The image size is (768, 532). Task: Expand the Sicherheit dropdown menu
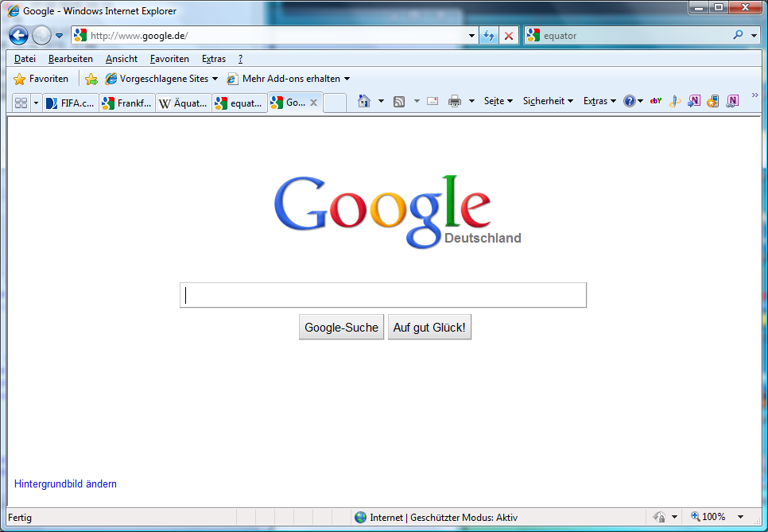pyautogui.click(x=548, y=101)
